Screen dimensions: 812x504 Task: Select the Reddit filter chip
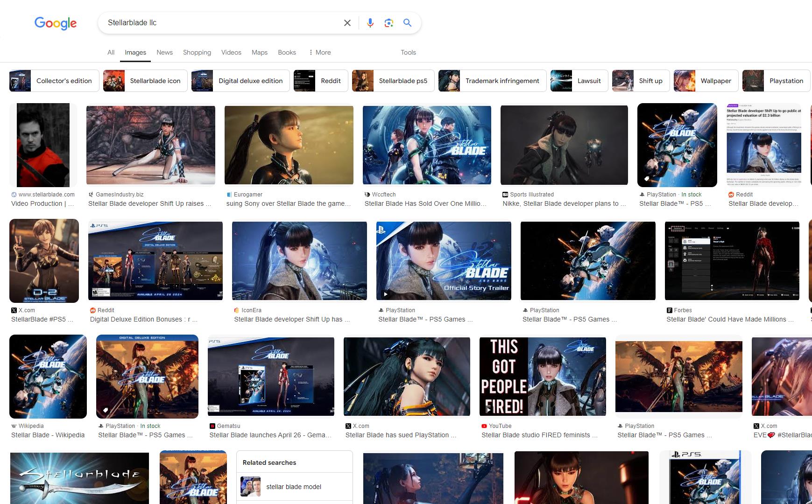tap(321, 81)
